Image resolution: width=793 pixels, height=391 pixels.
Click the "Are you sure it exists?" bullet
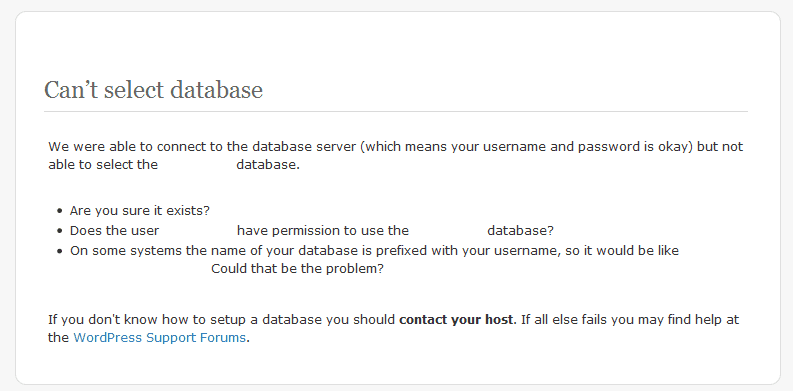point(140,211)
